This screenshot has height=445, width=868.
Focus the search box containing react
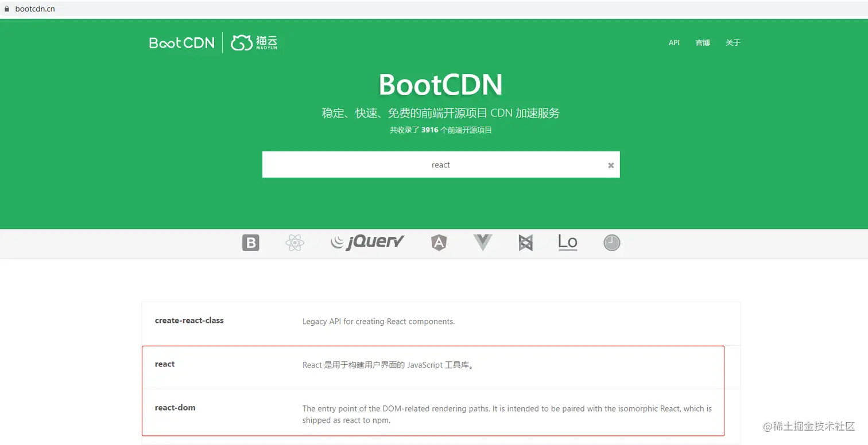tap(441, 165)
